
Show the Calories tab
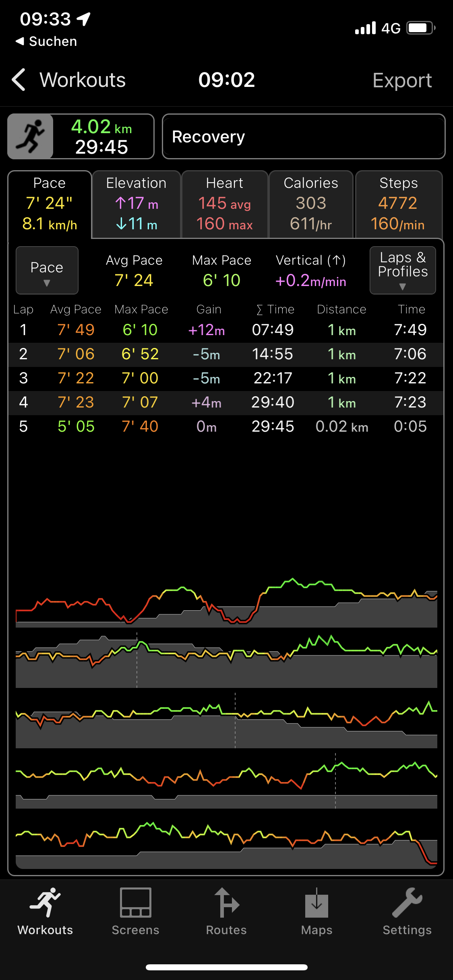[311, 204]
